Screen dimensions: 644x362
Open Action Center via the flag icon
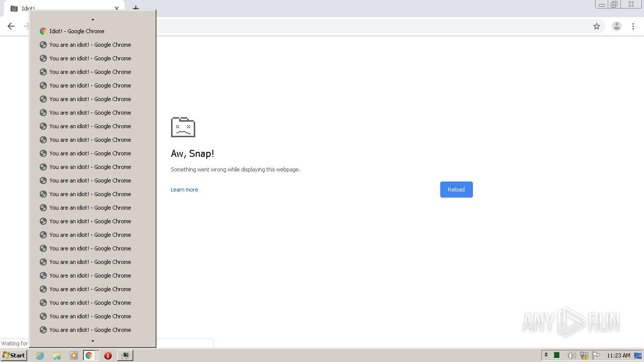[596, 355]
